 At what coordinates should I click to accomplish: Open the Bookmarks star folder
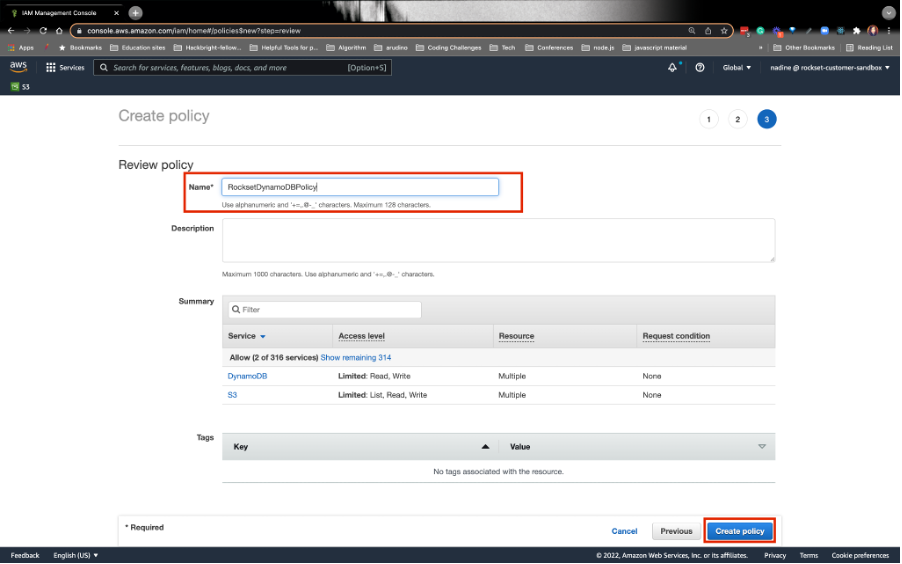pyautogui.click(x=80, y=48)
